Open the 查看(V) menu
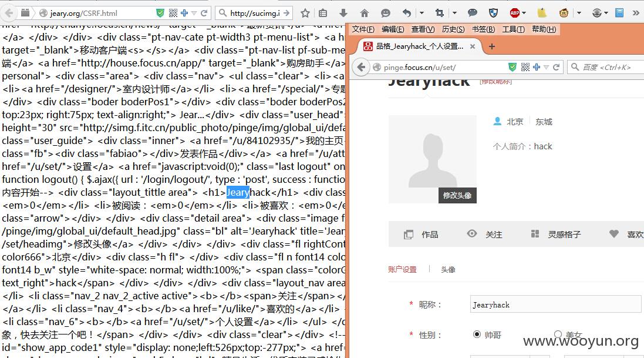 pos(423,29)
